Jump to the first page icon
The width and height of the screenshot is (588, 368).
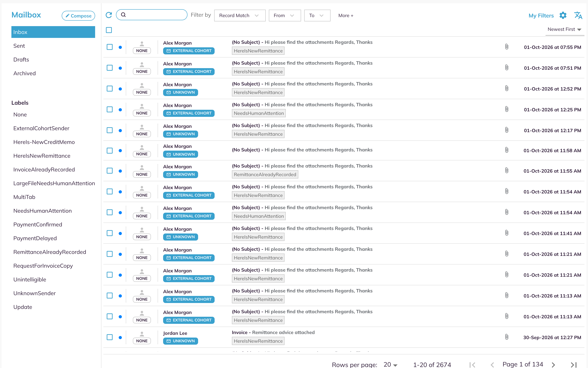pyautogui.click(x=472, y=365)
